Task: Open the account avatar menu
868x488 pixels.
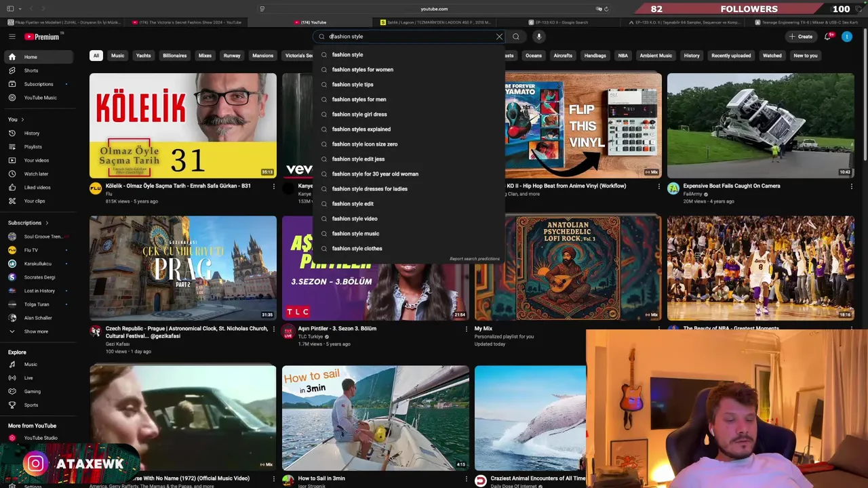Action: [847, 37]
